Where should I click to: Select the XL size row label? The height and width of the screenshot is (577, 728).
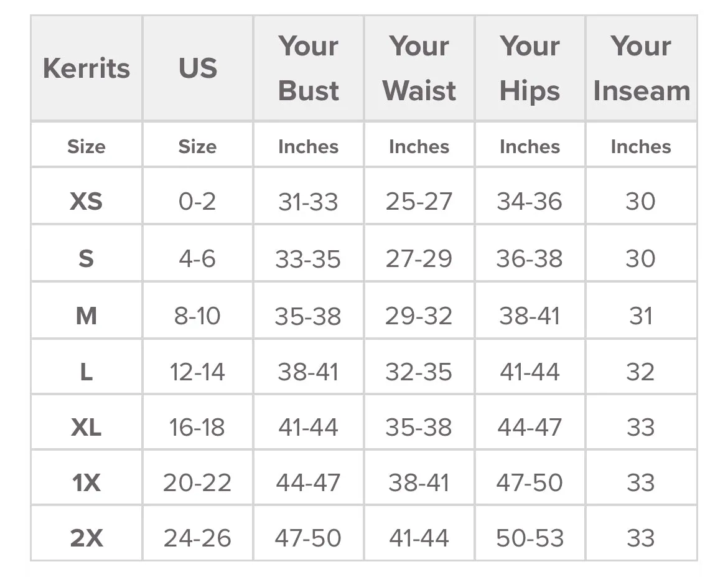pyautogui.click(x=86, y=428)
